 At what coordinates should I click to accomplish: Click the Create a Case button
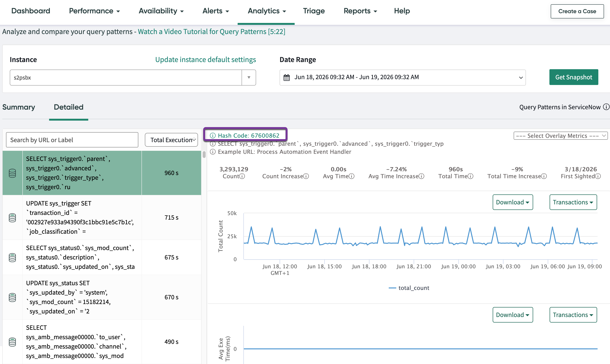pyautogui.click(x=577, y=11)
